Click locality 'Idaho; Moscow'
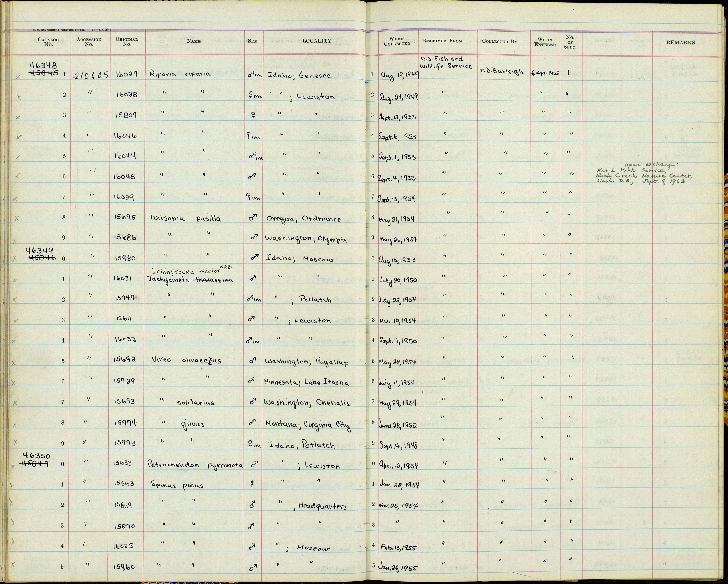The height and width of the screenshot is (584, 728). point(300,259)
